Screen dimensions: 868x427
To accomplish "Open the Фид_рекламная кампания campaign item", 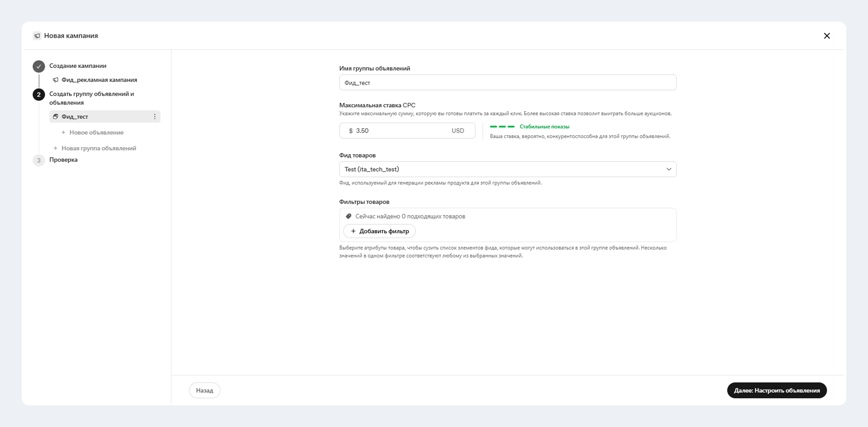I will click(95, 80).
